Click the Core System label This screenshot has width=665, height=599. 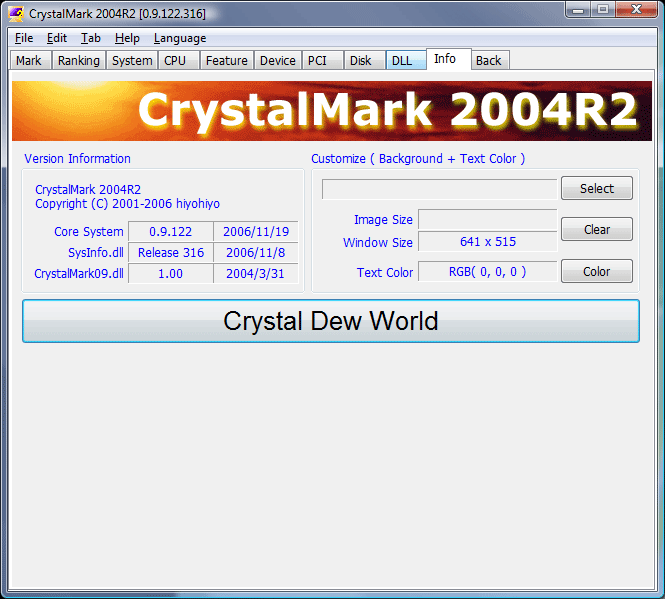[x=89, y=232]
